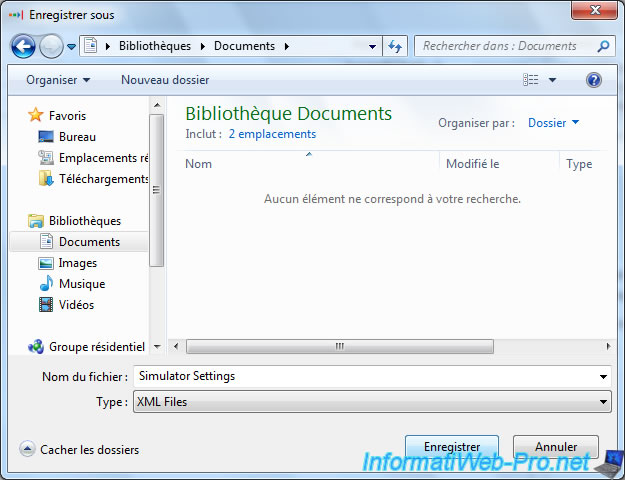Click the greyed-out Forward arrow button
Viewport: 625px width, 480px height.
click(x=51, y=46)
